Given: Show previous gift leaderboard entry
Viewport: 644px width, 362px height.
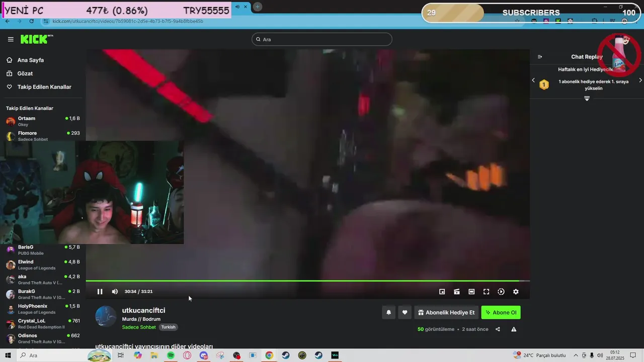Looking at the screenshot, I should pos(533,80).
